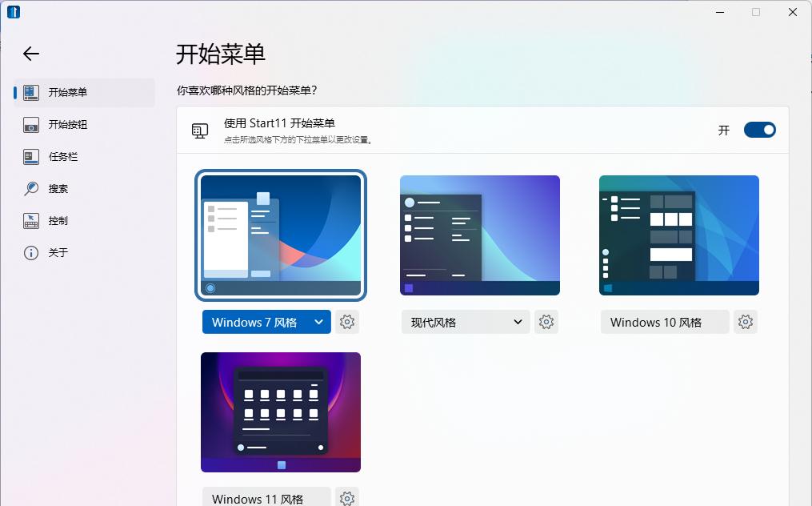812x506 pixels.
Task: Open the 开始菜单 section
Action: 85,92
